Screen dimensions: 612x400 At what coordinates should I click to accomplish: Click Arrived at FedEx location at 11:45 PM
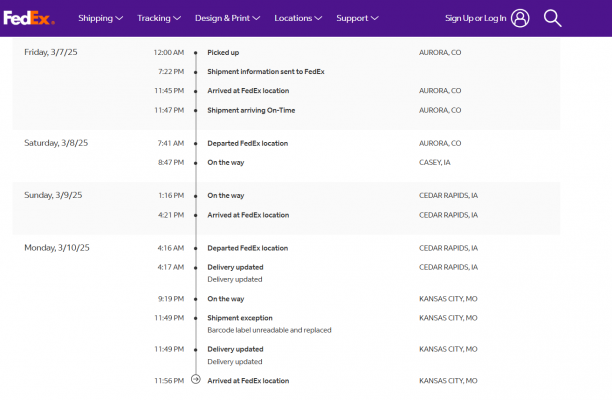pos(248,91)
